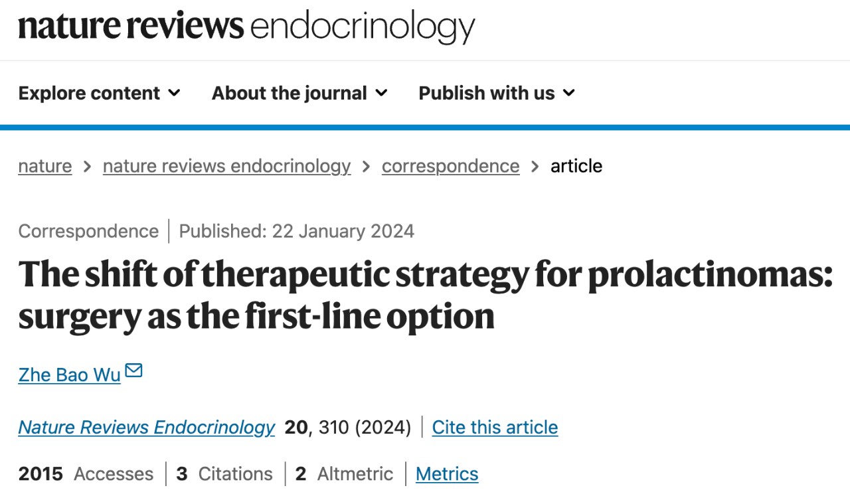850x504 pixels.
Task: Open nature reviews endocrinology breadcrumb link
Action: click(226, 165)
